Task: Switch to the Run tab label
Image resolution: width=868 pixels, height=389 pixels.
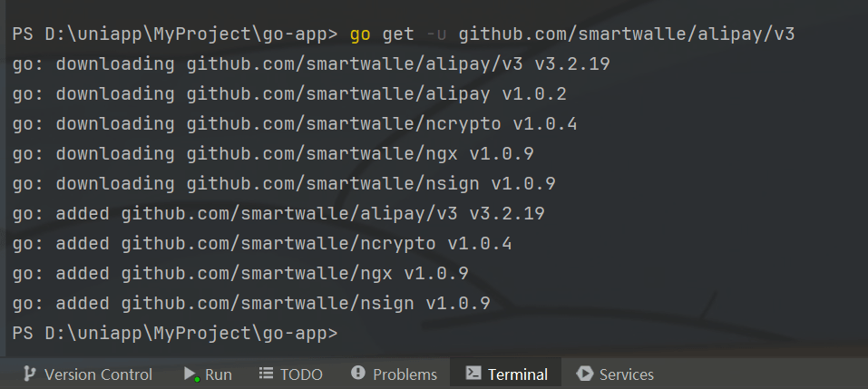Action: (218, 374)
